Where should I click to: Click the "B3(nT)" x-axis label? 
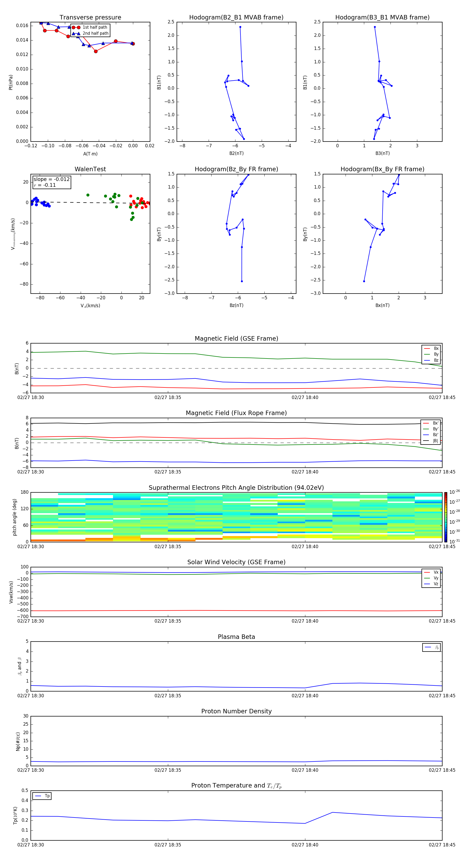click(x=382, y=153)
